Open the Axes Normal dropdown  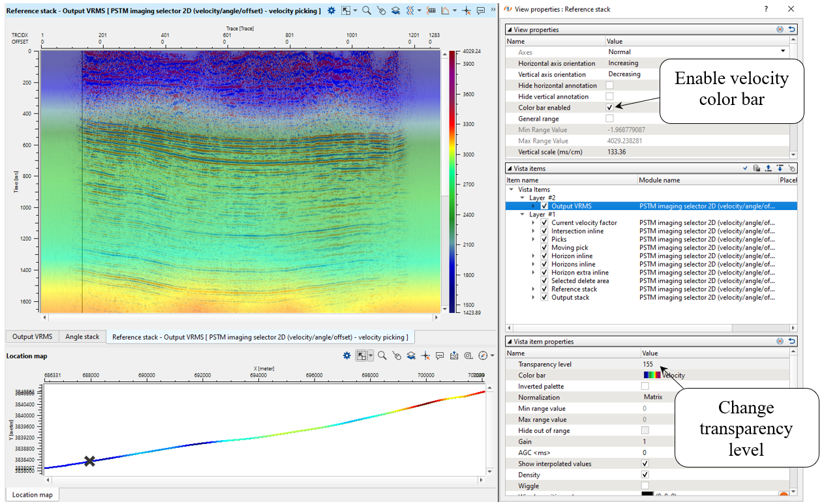(783, 52)
